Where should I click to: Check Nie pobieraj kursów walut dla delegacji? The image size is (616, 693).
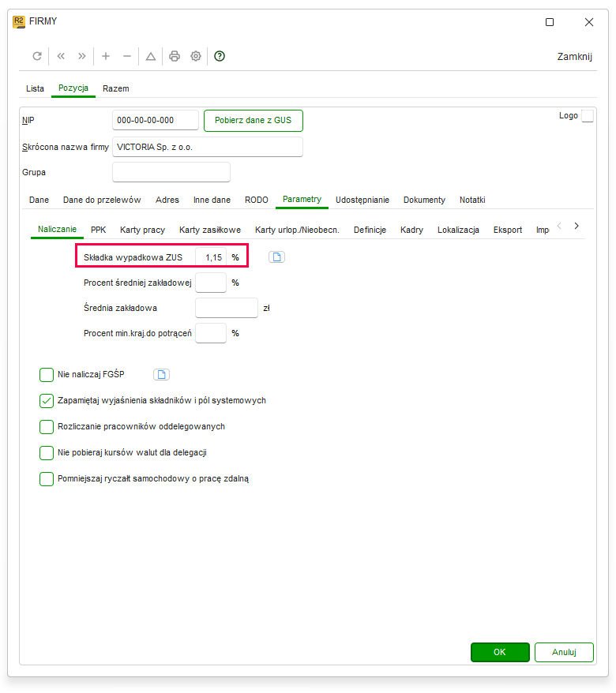coord(47,453)
